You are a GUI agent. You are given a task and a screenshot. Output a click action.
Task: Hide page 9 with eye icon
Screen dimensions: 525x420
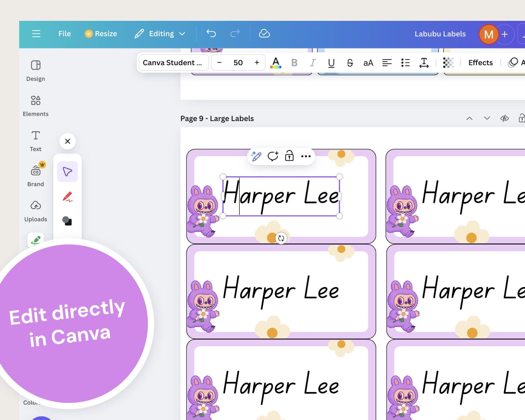(x=504, y=118)
